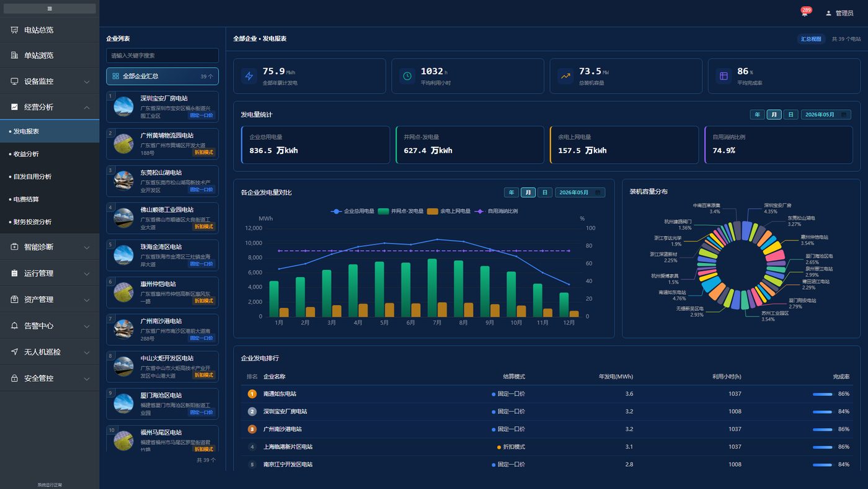Click the trend arrow icon on 总装机容量 card
Viewport: 868px width, 489px height.
coord(565,76)
